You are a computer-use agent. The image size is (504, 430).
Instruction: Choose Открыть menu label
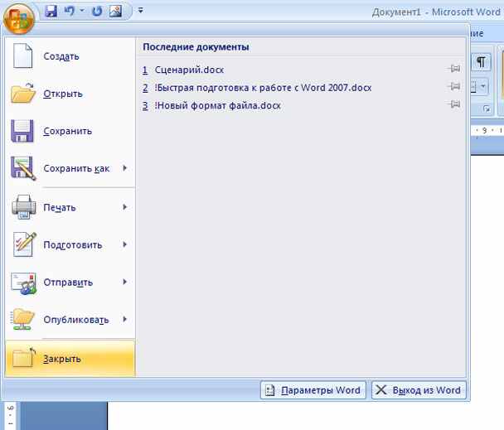63,94
